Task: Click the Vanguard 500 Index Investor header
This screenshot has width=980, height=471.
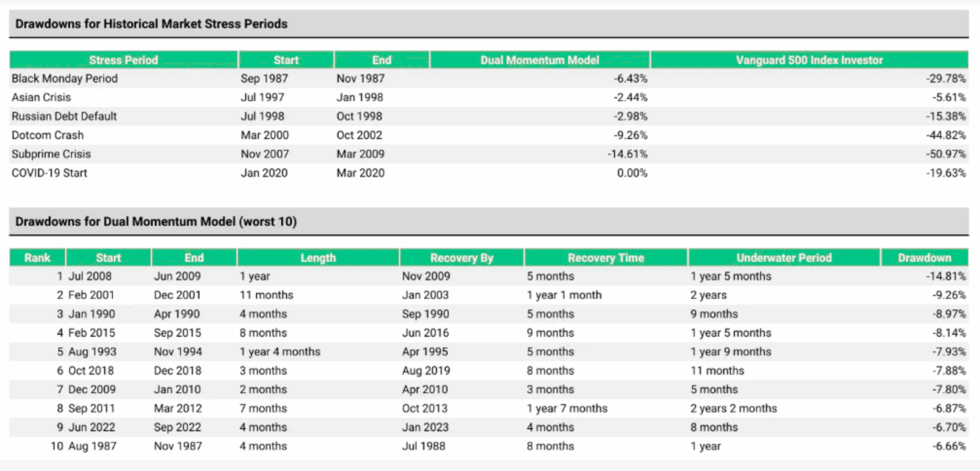Action: coord(809,60)
